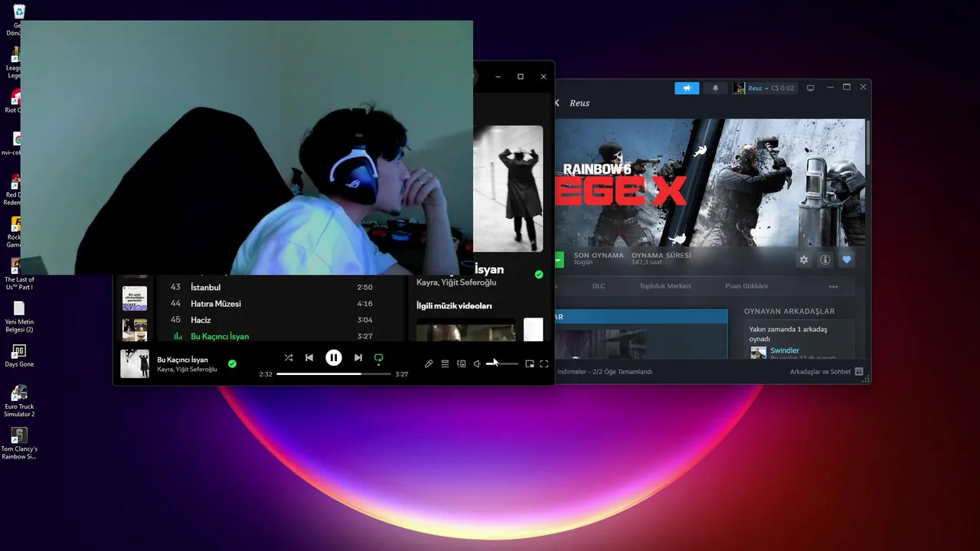The width and height of the screenshot is (980, 551).
Task: Open Kayra, Yiğit Seferoğlu in right panel
Action: click(x=456, y=282)
